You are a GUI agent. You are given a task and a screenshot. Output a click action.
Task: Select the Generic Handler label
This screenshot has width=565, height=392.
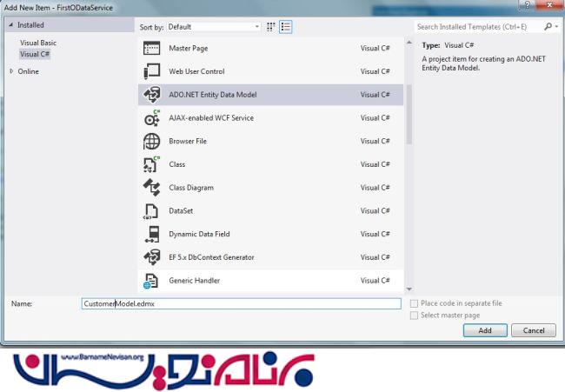click(x=194, y=281)
